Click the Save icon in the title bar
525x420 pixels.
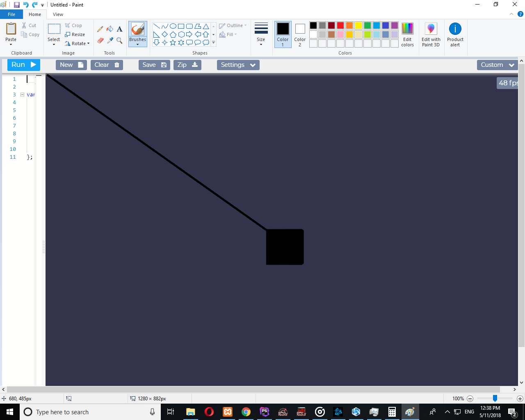17,5
